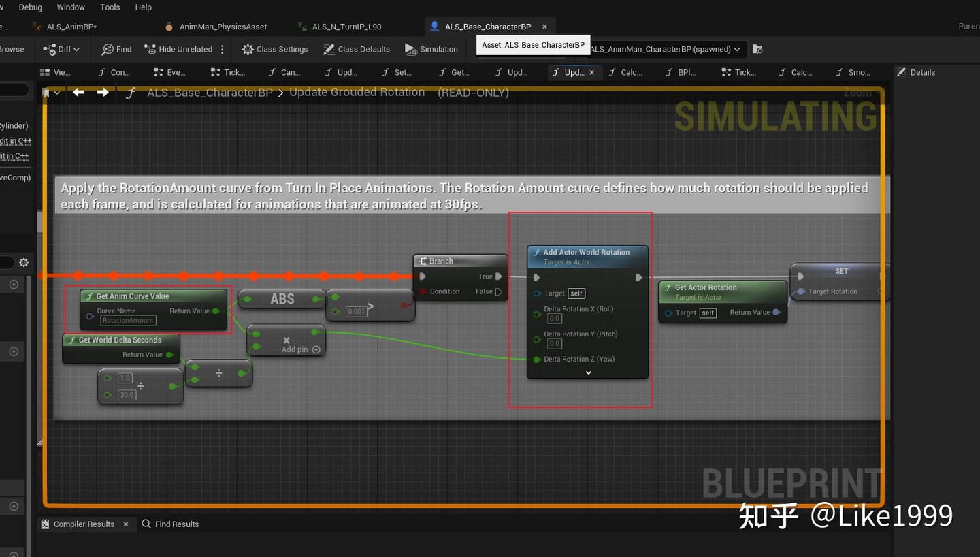Switch to the Vie... viewport tab

55,72
